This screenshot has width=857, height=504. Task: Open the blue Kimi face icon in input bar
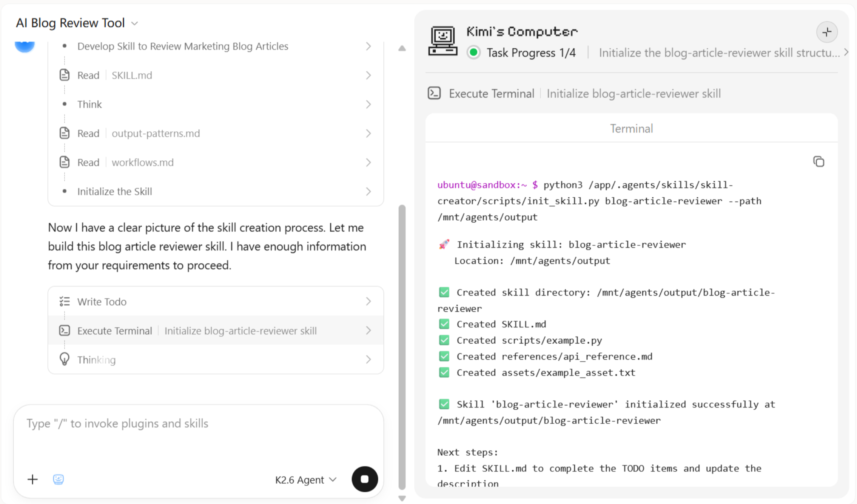(x=58, y=479)
